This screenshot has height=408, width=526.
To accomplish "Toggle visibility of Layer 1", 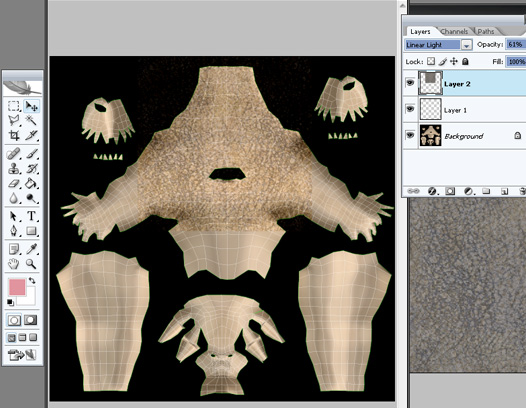I will pos(410,109).
